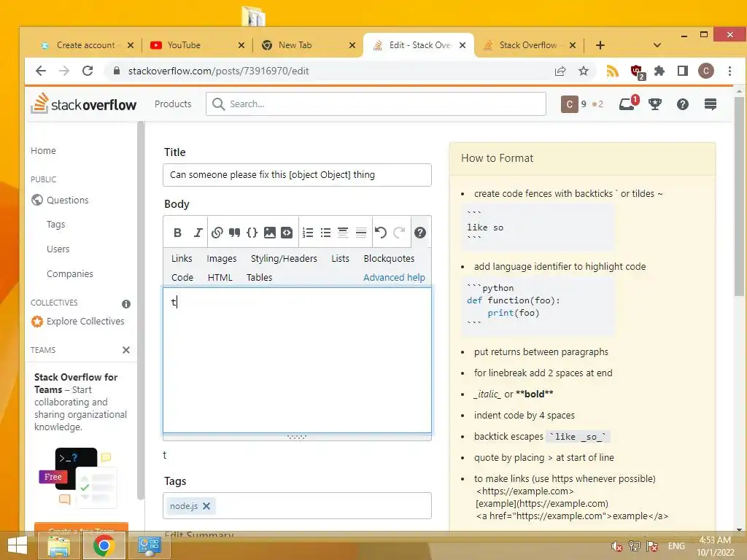This screenshot has width=747, height=560.
Task: Expand the tab search chevron
Action: (657, 45)
